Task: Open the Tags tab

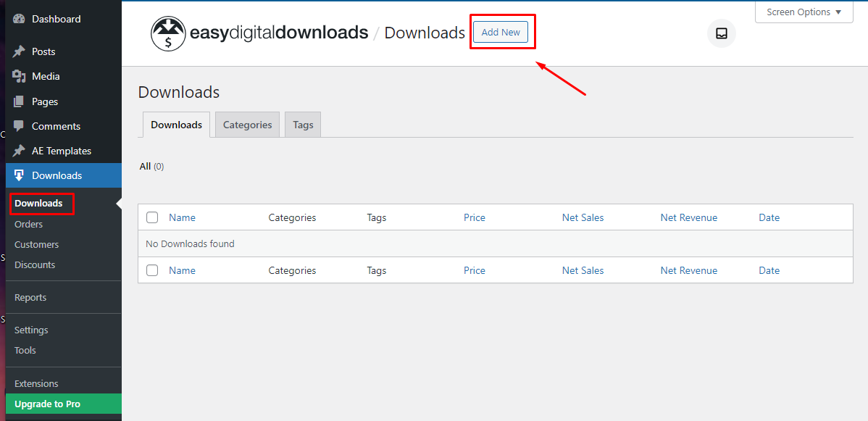Action: tap(302, 125)
